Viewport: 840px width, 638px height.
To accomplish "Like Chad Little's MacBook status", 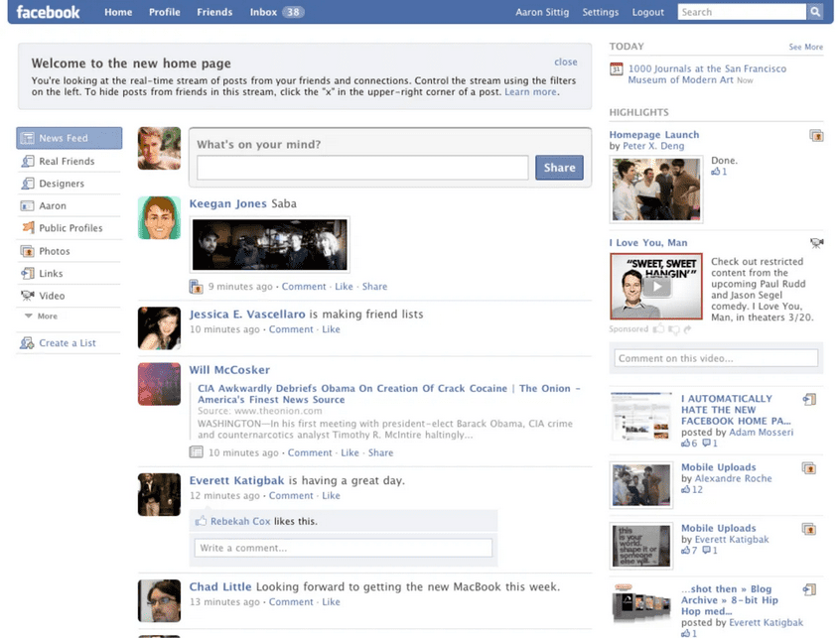I will [331, 601].
